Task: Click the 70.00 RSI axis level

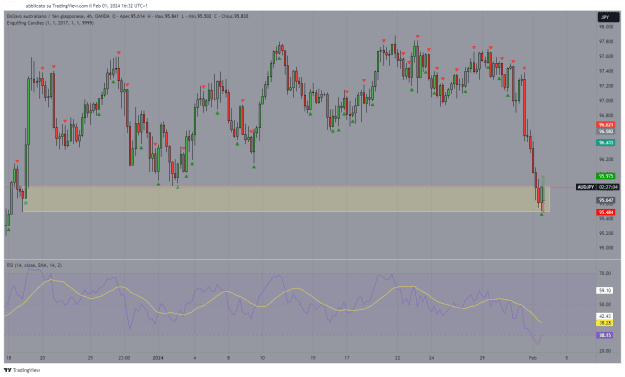Action: (605, 273)
